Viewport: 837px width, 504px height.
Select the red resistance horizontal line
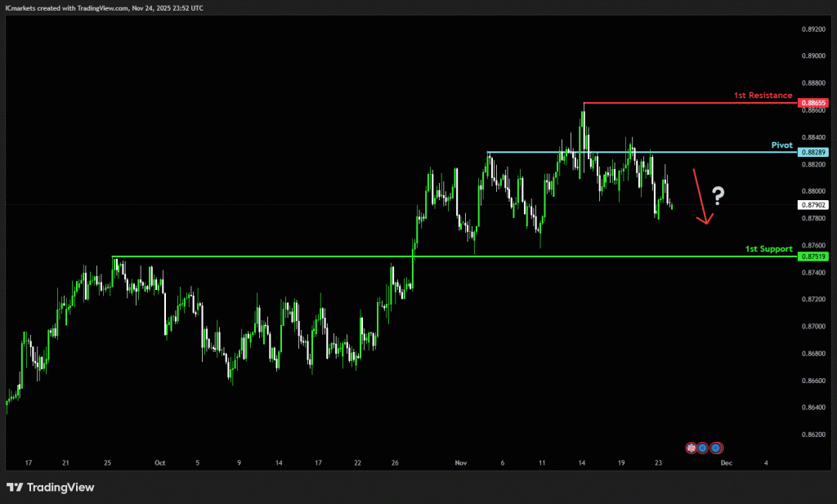tap(687, 103)
